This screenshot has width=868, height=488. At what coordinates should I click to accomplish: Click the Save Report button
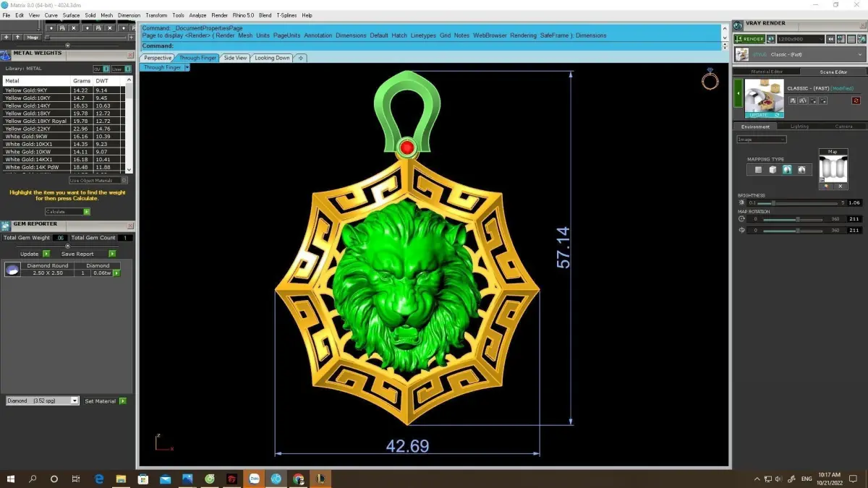tap(88, 254)
